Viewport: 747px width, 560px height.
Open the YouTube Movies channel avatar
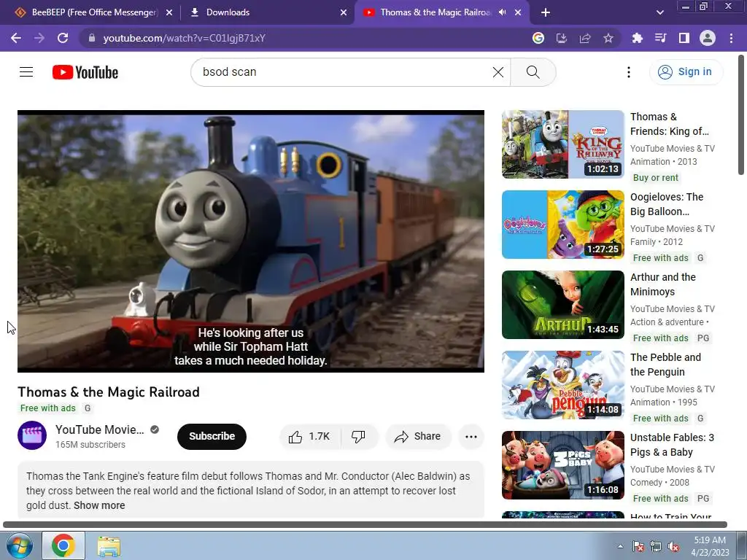pos(32,435)
